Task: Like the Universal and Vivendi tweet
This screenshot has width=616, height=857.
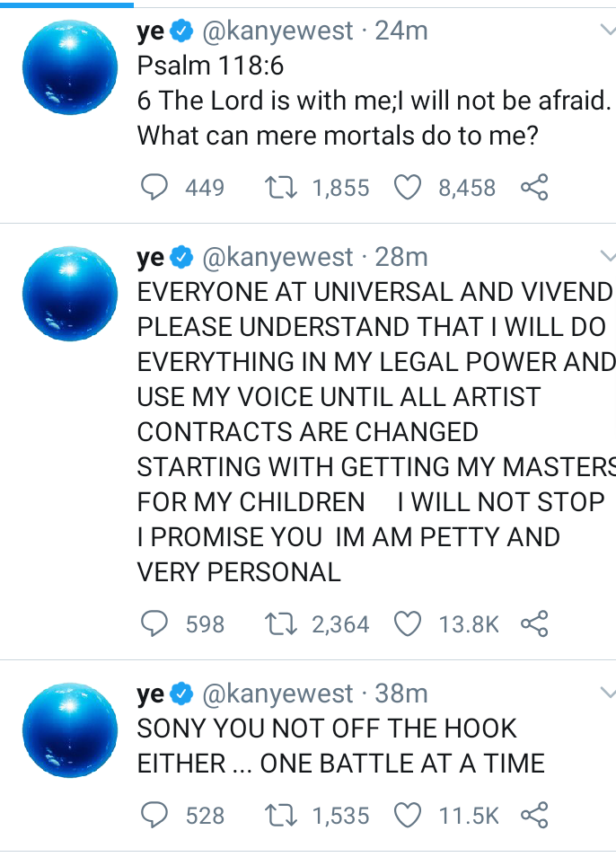Action: click(x=409, y=623)
